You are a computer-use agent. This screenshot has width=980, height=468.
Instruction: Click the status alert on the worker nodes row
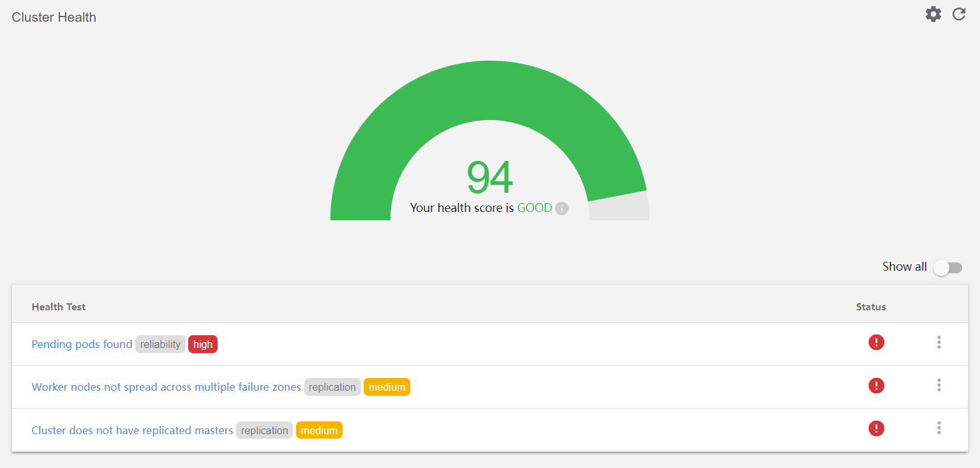coord(876,386)
